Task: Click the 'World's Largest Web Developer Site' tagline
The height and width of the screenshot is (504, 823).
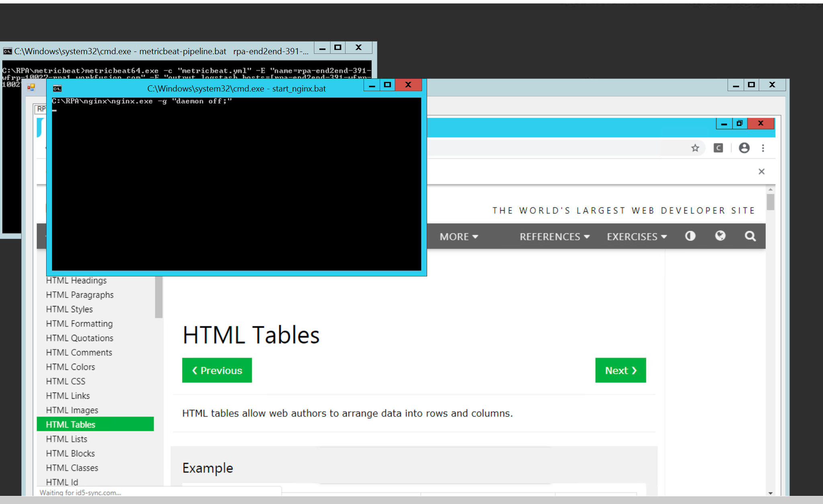Action: coord(624,210)
